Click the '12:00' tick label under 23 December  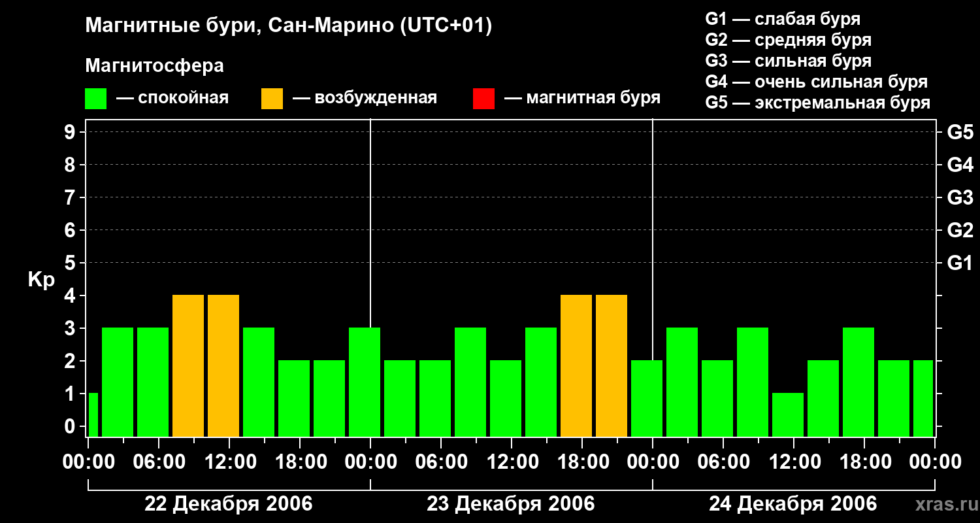tap(512, 462)
